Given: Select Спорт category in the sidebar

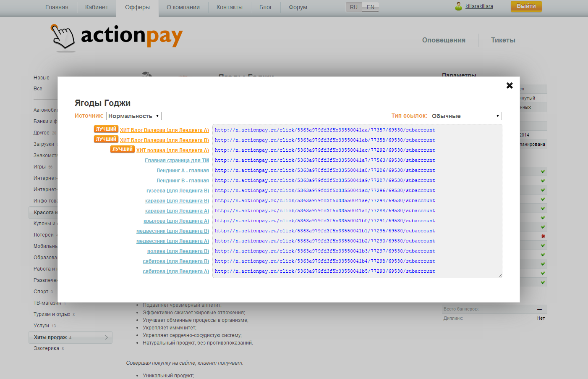Looking at the screenshot, I should click(41, 292).
